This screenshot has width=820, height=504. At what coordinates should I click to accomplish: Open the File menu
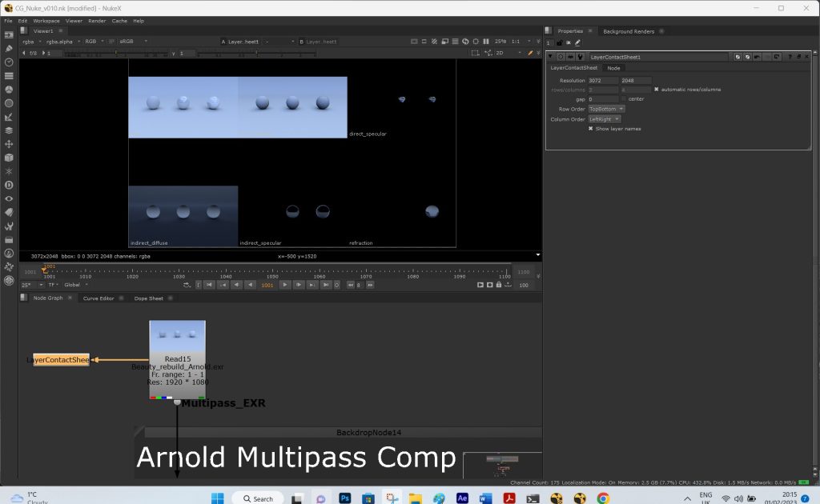[8, 21]
